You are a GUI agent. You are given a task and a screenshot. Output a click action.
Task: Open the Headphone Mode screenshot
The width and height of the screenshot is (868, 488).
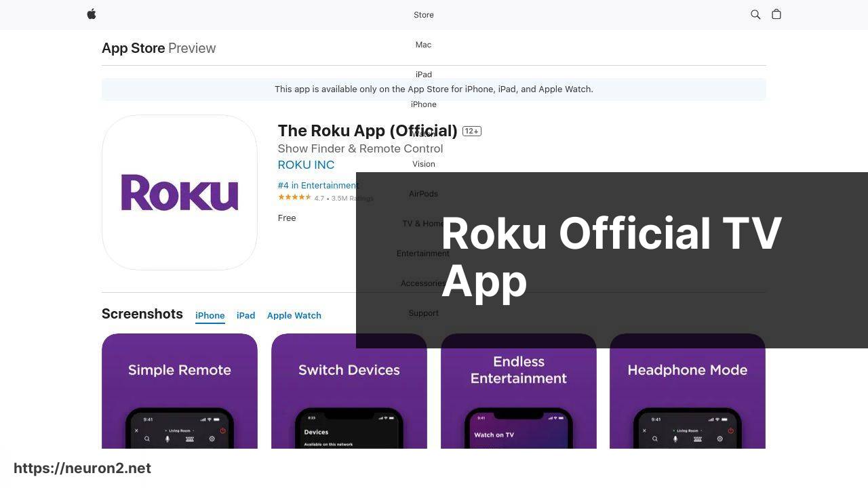688,391
